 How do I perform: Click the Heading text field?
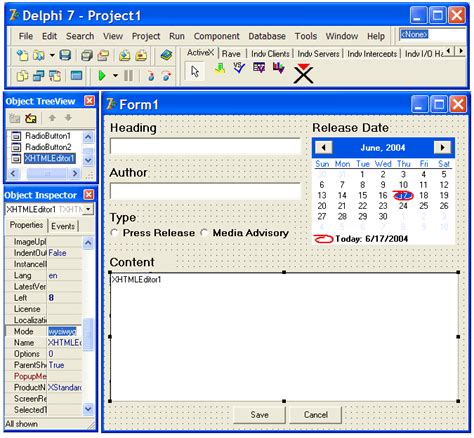pos(205,146)
